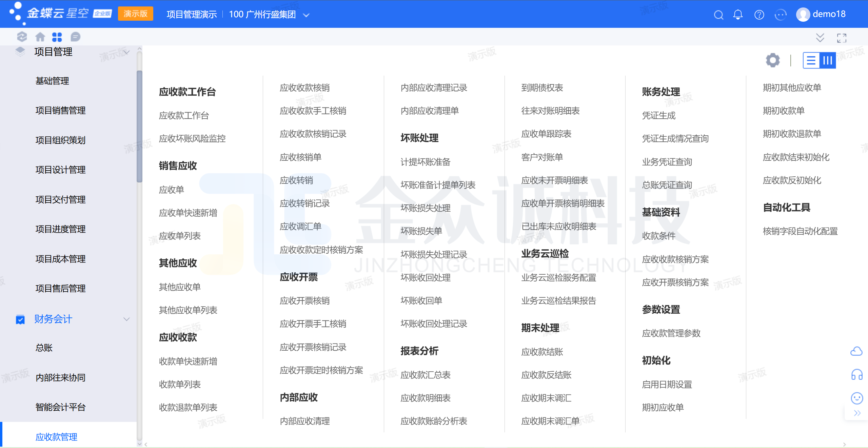Click the search magnifier icon in header
The height and width of the screenshot is (448, 868).
click(718, 15)
